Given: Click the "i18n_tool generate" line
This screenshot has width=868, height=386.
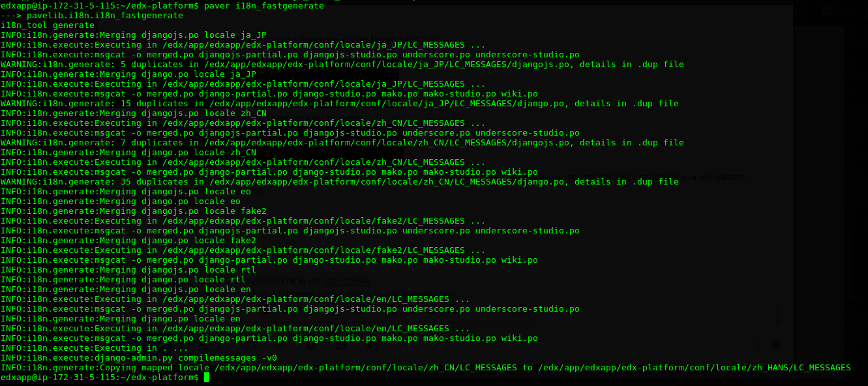Looking at the screenshot, I should coord(48,25).
